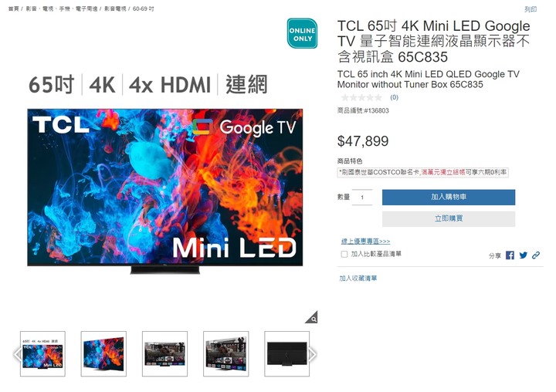
Task: Copy product link with chain icon
Action: point(536,255)
